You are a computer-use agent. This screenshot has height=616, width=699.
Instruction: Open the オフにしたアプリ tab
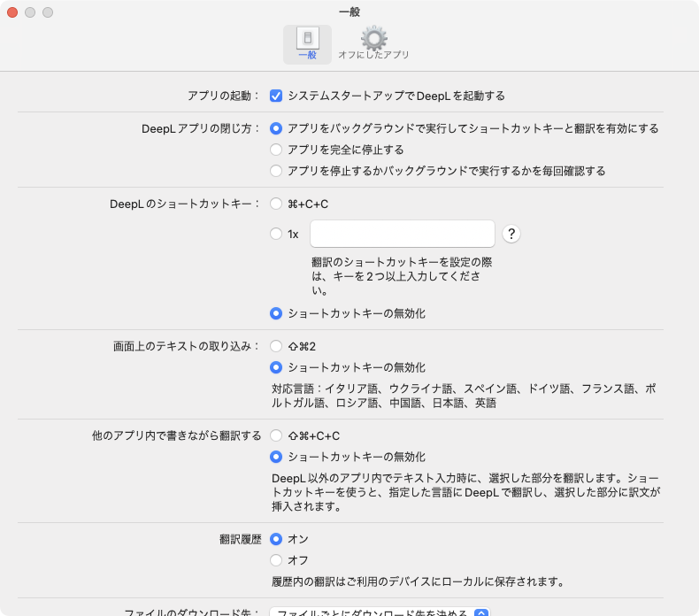tap(373, 44)
